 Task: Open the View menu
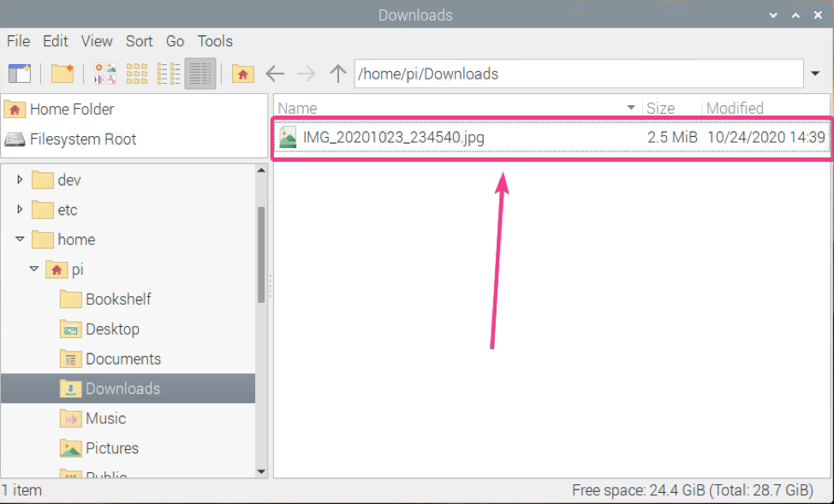pos(97,41)
